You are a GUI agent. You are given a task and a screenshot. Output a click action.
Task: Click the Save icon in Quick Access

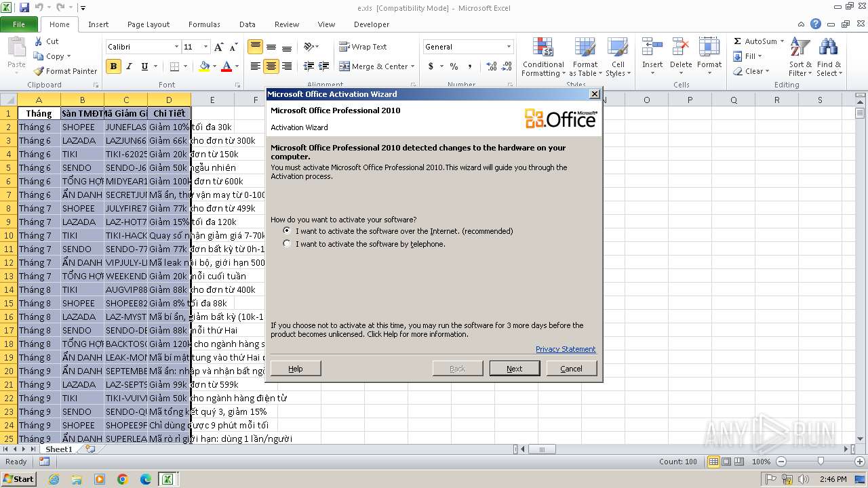tap(24, 8)
